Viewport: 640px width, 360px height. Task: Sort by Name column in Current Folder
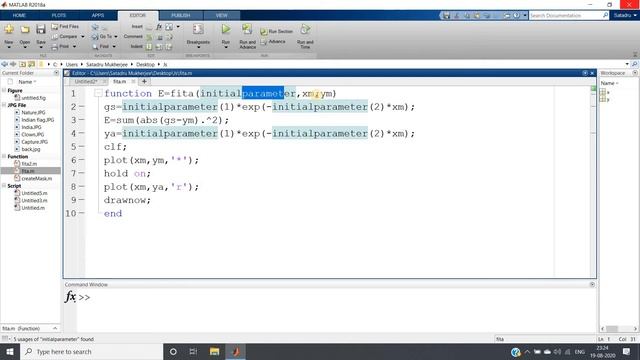pos(27,82)
